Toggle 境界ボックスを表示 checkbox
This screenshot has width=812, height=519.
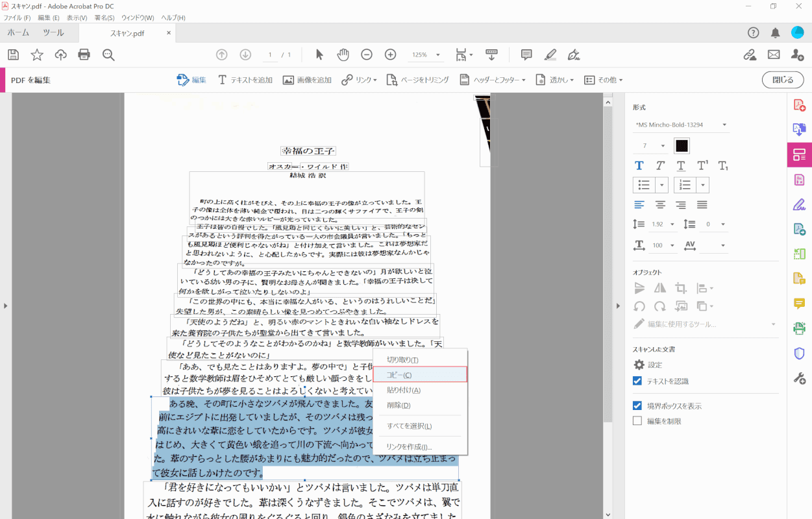point(637,405)
